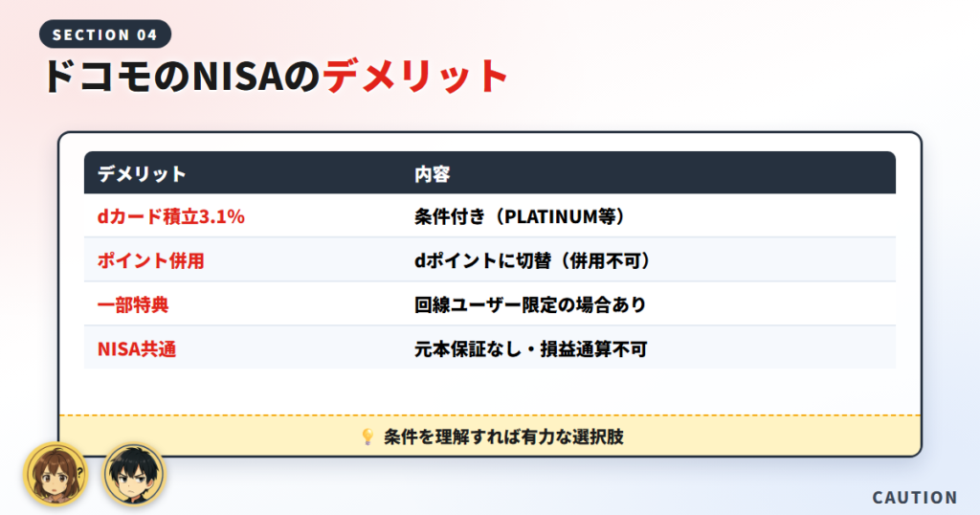980x515 pixels.
Task: Click the 一部特典 row label
Action: click(x=132, y=304)
